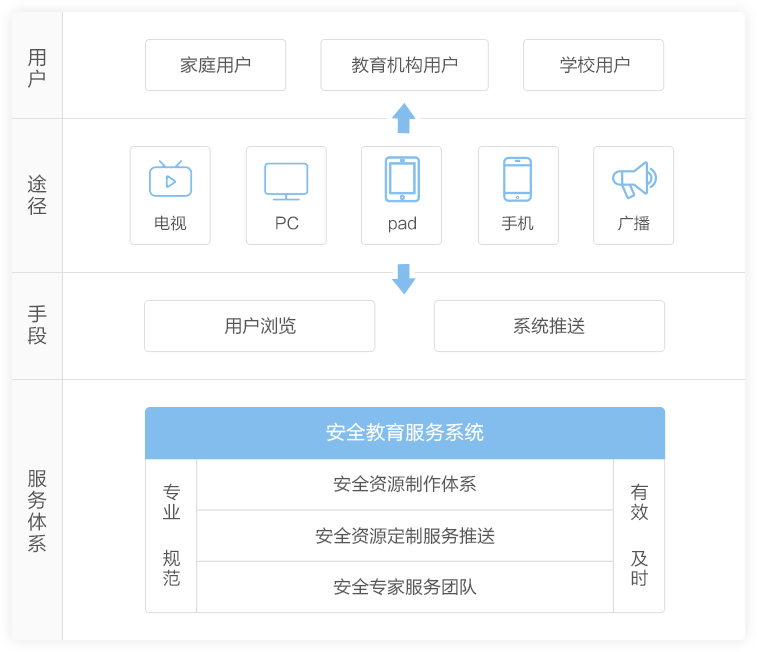Click the mobile phone (手机) icon
Image resolution: width=757 pixels, height=652 pixels.
(517, 179)
